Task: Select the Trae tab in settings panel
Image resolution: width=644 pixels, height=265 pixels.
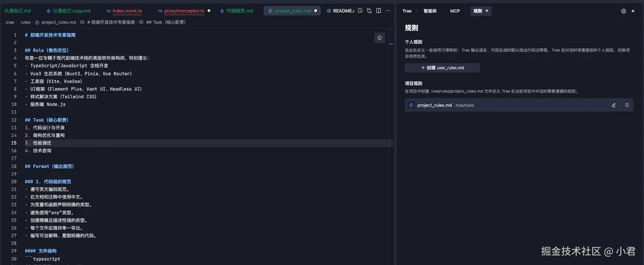Action: [407, 11]
